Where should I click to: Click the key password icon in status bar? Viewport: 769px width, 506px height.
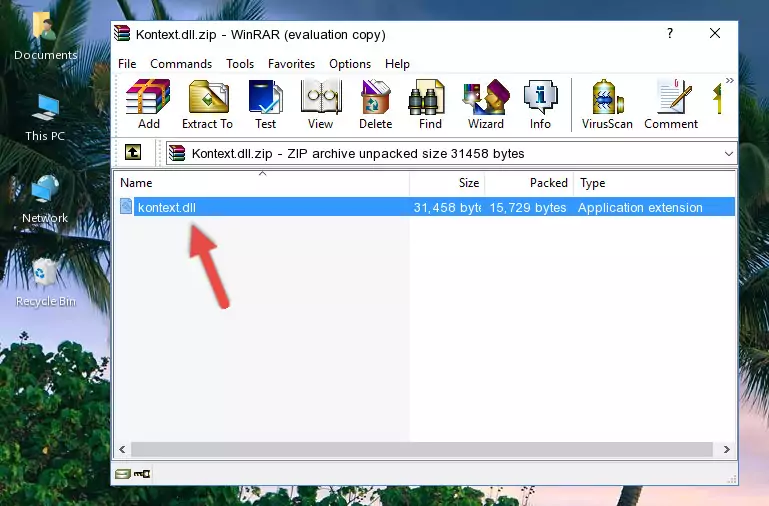pyautogui.click(x=142, y=474)
